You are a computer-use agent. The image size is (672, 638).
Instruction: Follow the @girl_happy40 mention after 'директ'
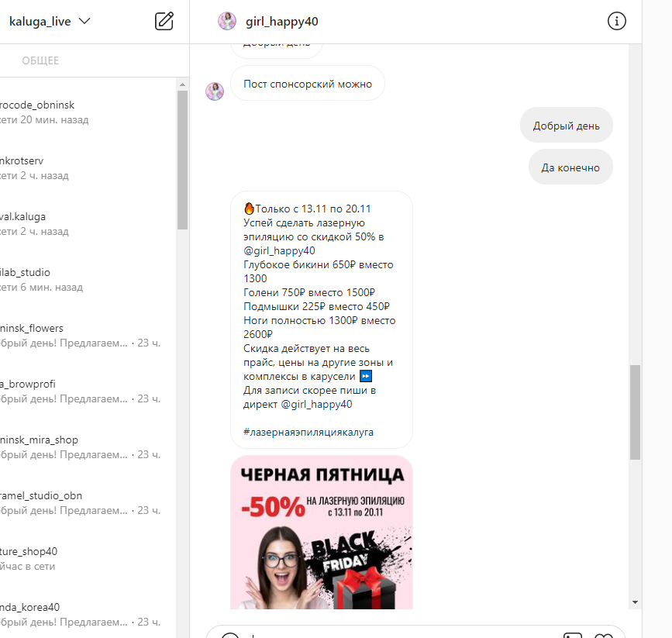coord(316,405)
